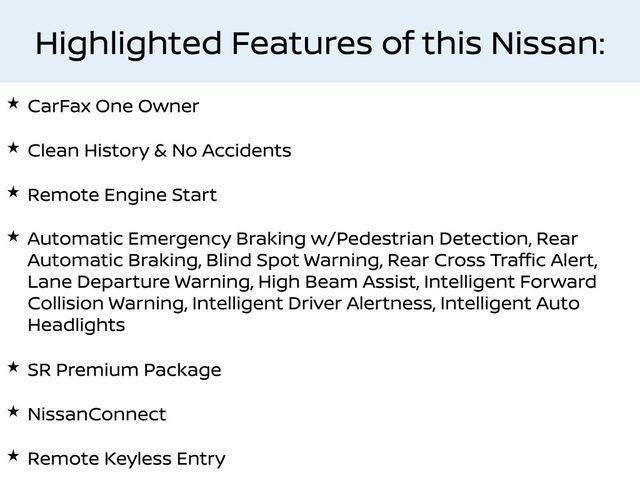640x480 pixels.
Task: Select the CarFax One Owner text
Action: 113,106
